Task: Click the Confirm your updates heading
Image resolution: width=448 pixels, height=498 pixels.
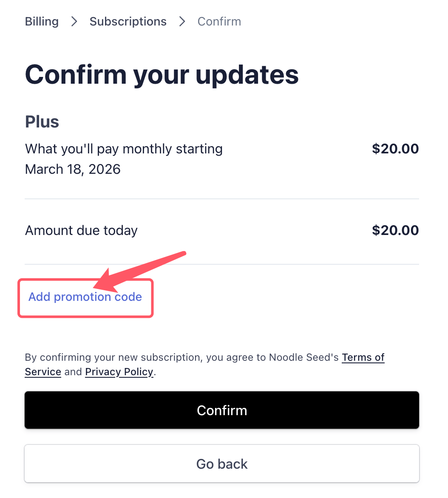Action: pyautogui.click(x=162, y=75)
